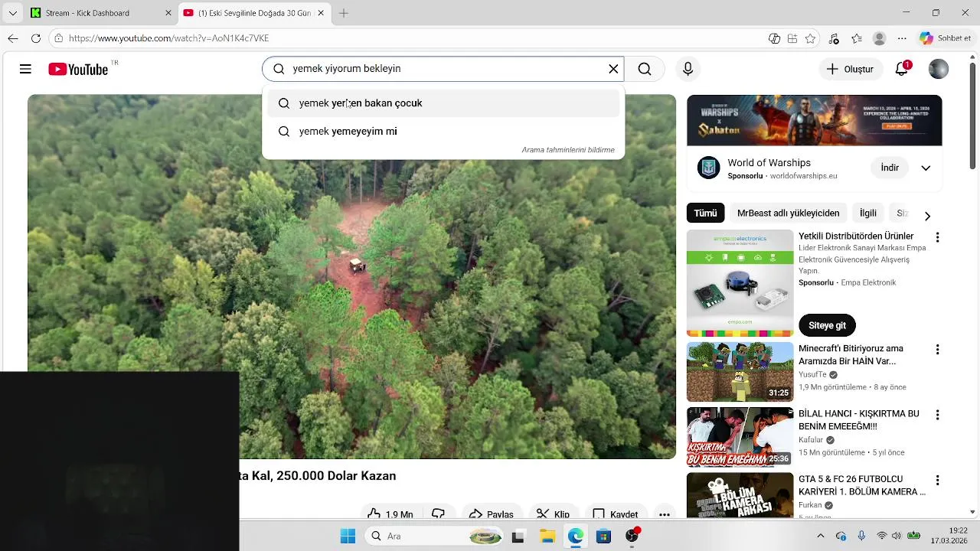Open Task View on the taskbar

[x=518, y=536]
